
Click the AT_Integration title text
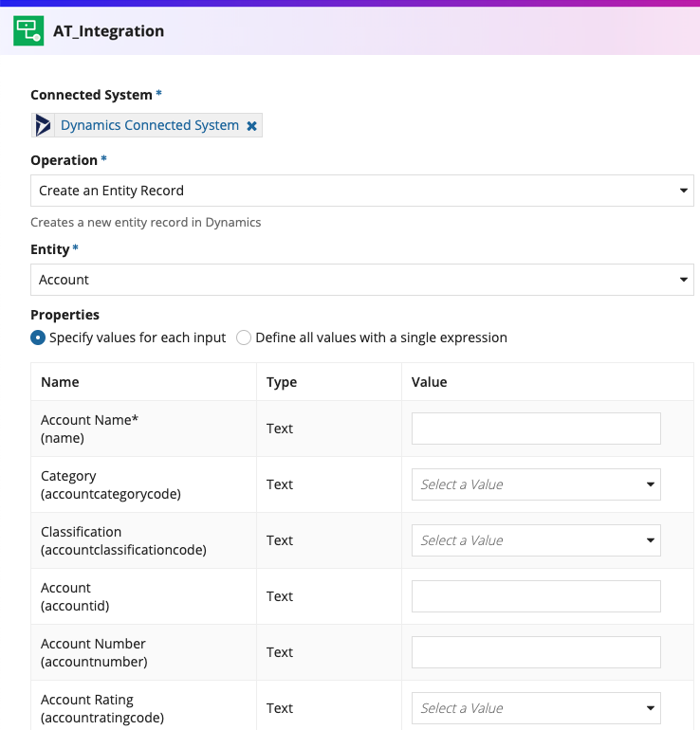click(108, 30)
